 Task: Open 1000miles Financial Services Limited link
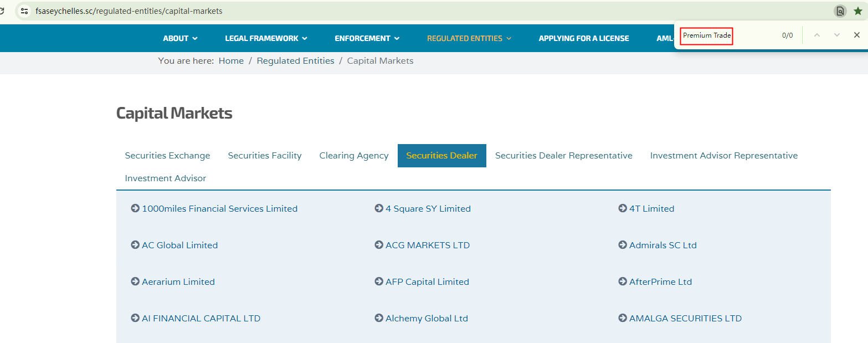(x=219, y=209)
